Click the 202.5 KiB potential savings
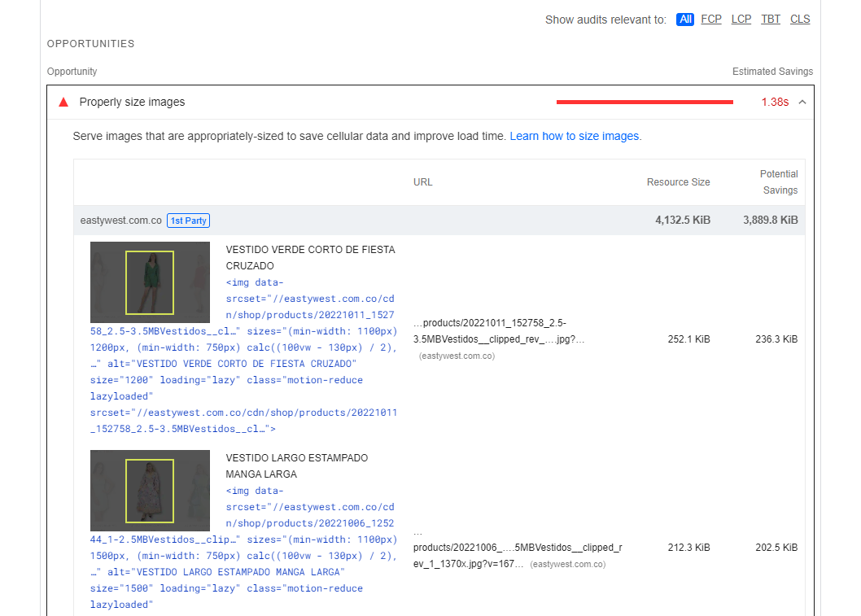Viewport: 861px width, 616px height. pos(776,548)
